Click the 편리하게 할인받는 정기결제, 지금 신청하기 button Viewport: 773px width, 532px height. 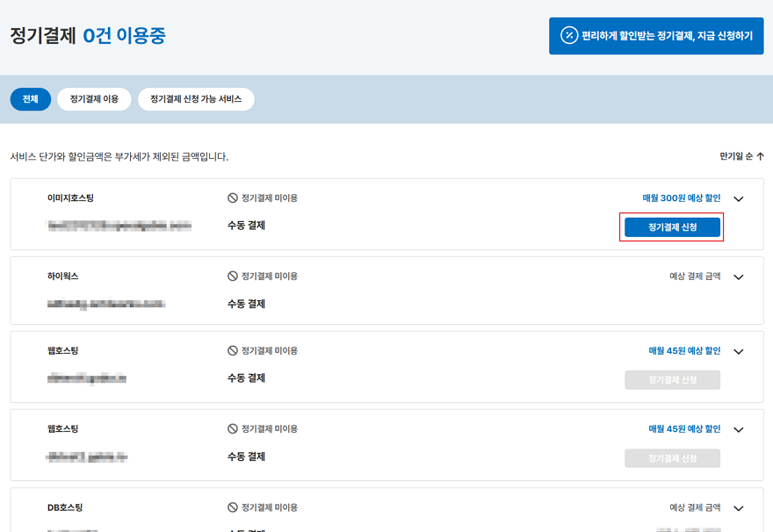pyautogui.click(x=656, y=36)
